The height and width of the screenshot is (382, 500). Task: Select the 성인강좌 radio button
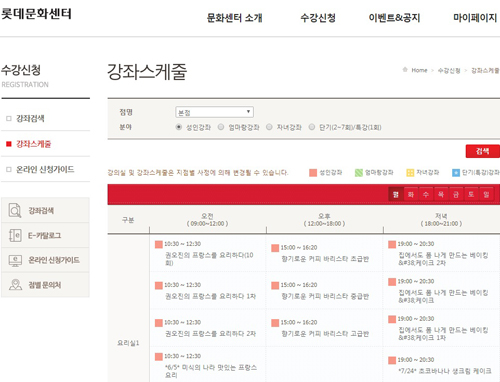click(x=179, y=127)
